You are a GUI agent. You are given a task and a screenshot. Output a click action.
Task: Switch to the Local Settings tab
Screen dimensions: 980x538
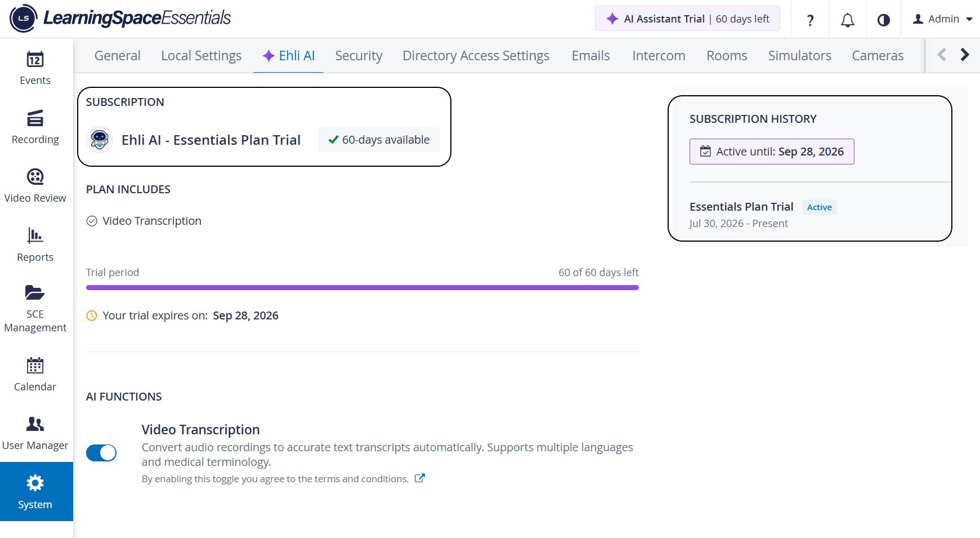coord(202,56)
